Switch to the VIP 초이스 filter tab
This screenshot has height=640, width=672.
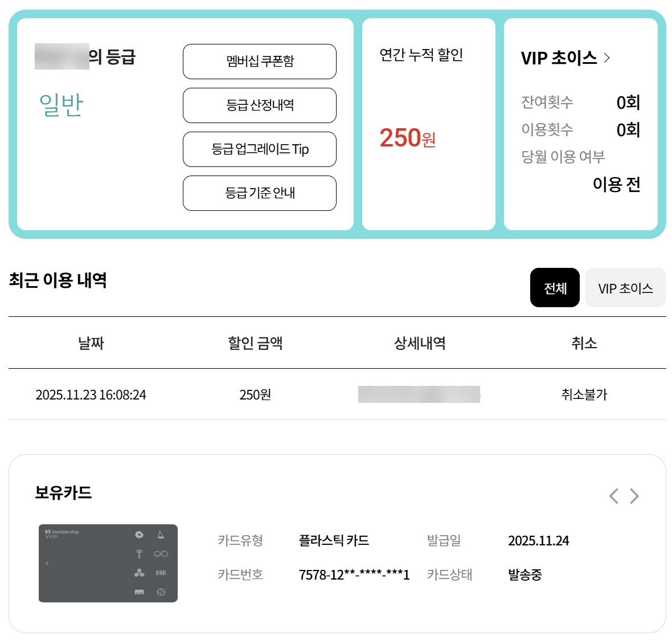click(x=625, y=288)
